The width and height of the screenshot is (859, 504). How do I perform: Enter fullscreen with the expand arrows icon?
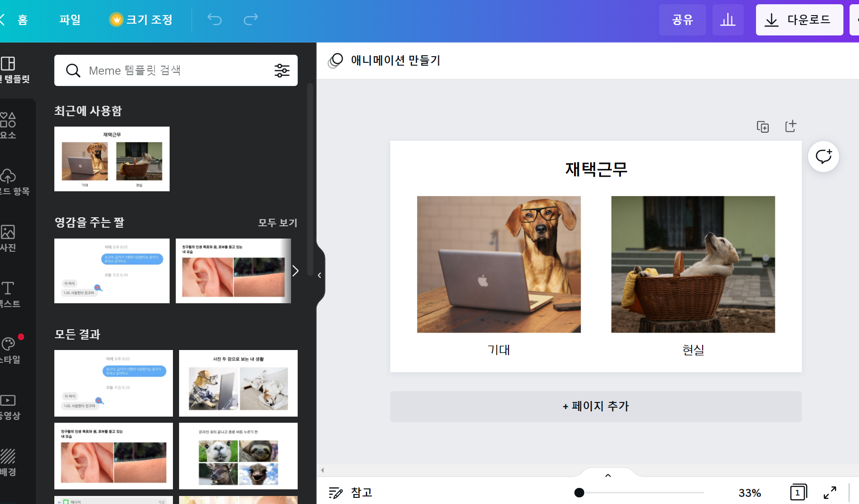pos(830,493)
